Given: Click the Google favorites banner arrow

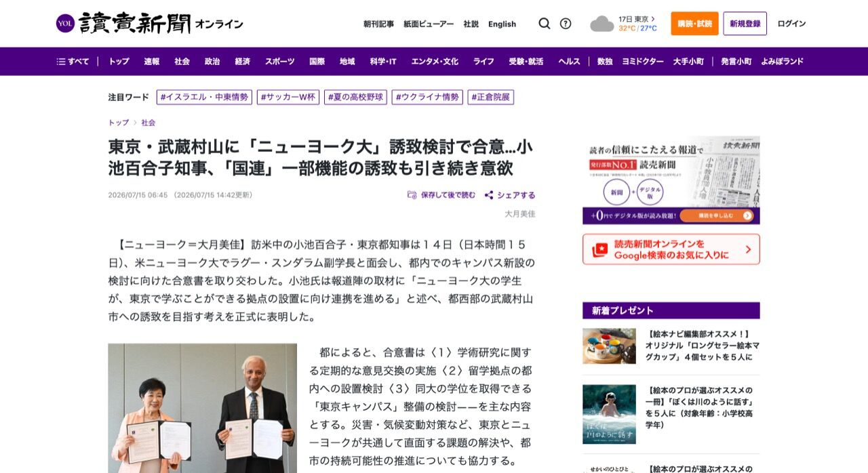Looking at the screenshot, I should point(748,249).
